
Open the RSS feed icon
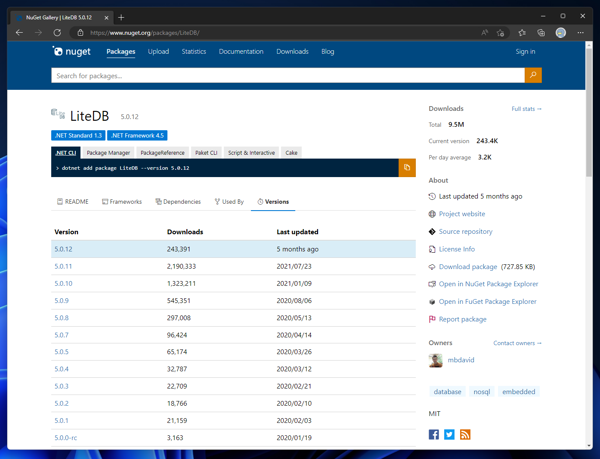click(x=465, y=435)
